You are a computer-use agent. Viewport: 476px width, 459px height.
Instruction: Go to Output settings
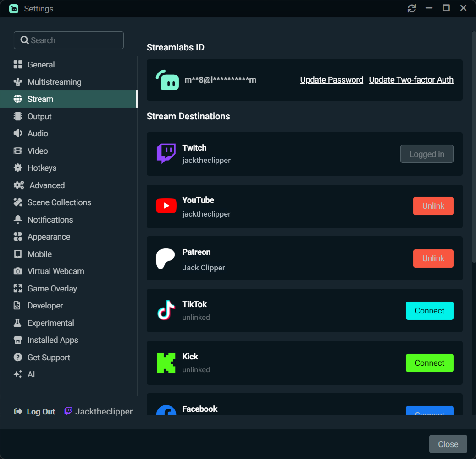[69, 116]
